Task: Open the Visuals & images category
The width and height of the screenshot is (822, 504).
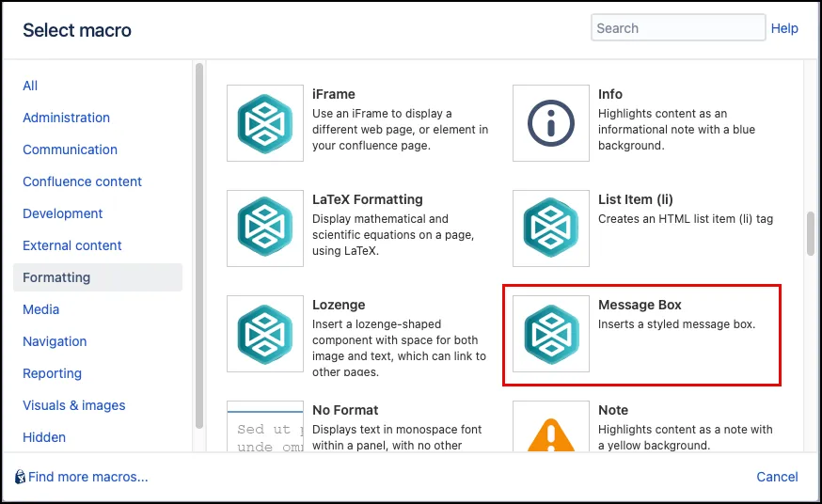Action: (74, 405)
